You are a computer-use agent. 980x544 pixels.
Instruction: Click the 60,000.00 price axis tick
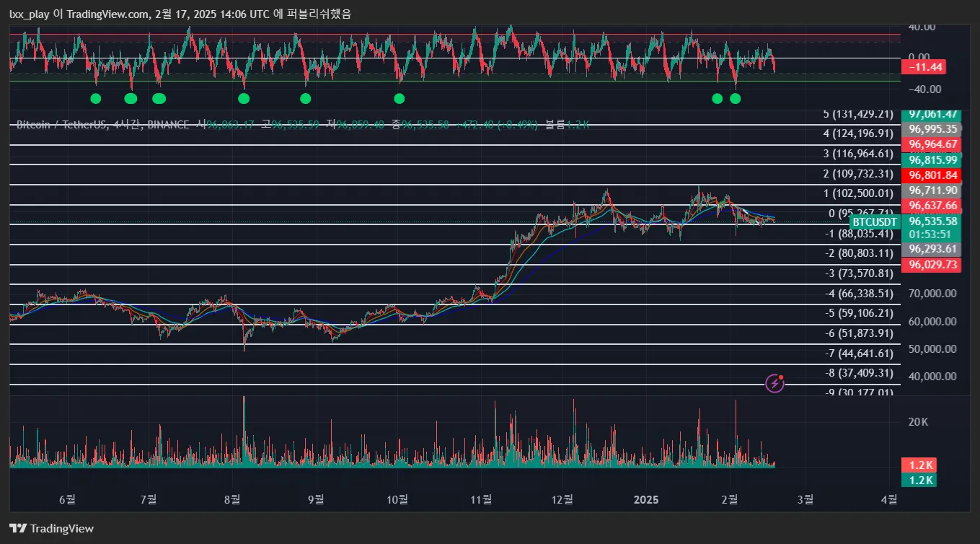click(x=933, y=322)
